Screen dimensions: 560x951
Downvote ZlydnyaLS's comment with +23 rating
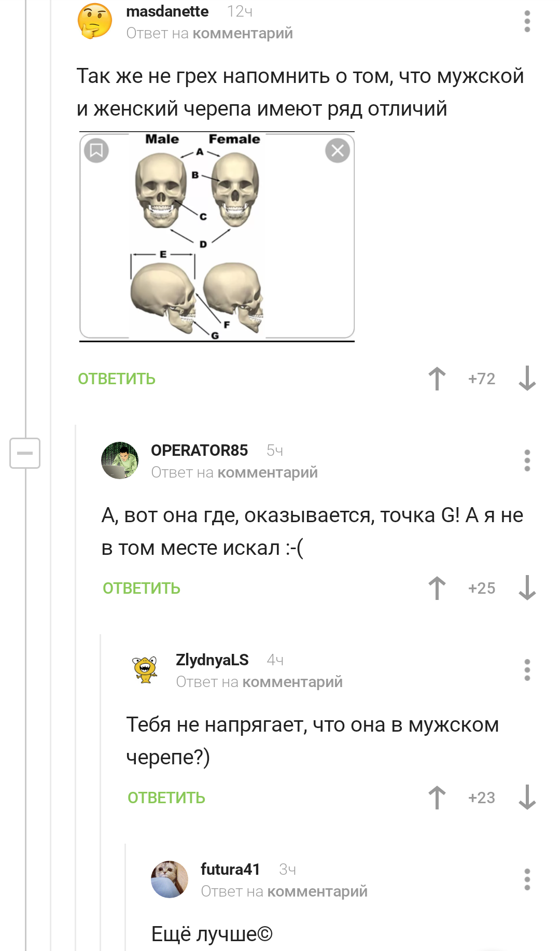(x=527, y=798)
